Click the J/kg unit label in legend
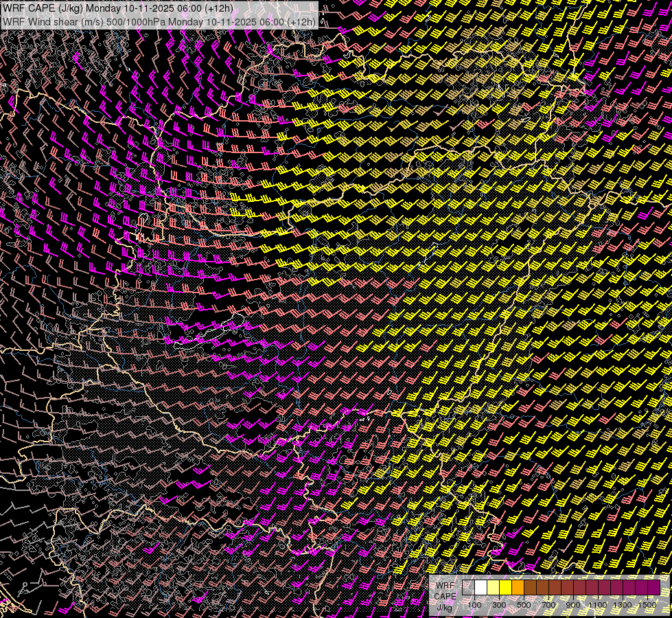The width and height of the screenshot is (672, 618). coord(444,607)
